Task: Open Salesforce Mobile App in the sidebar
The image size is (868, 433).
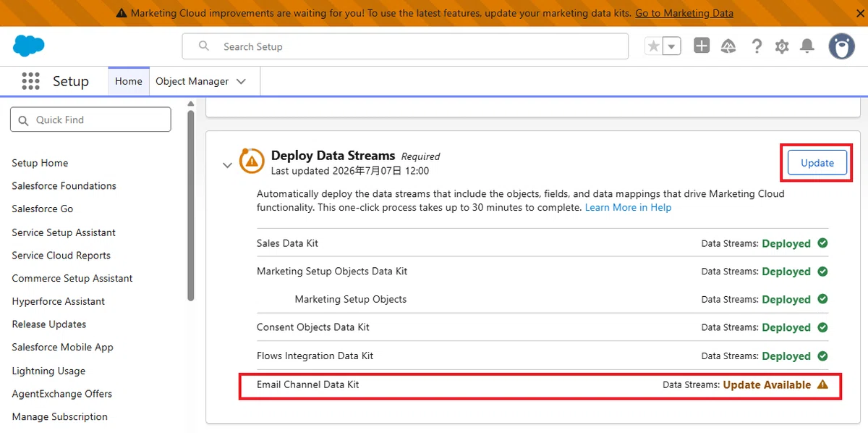Action: pyautogui.click(x=62, y=348)
